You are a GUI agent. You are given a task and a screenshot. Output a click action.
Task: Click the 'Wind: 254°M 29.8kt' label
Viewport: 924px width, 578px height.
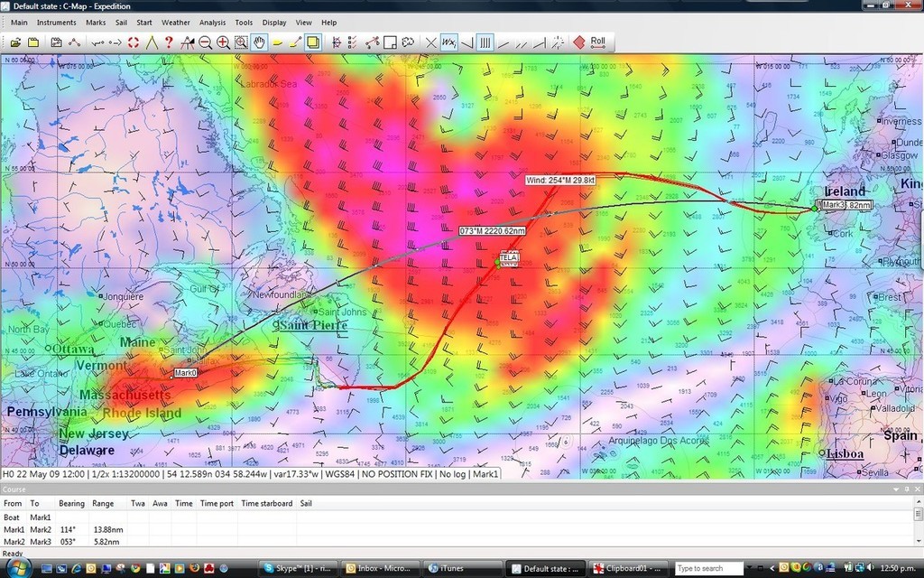560,180
